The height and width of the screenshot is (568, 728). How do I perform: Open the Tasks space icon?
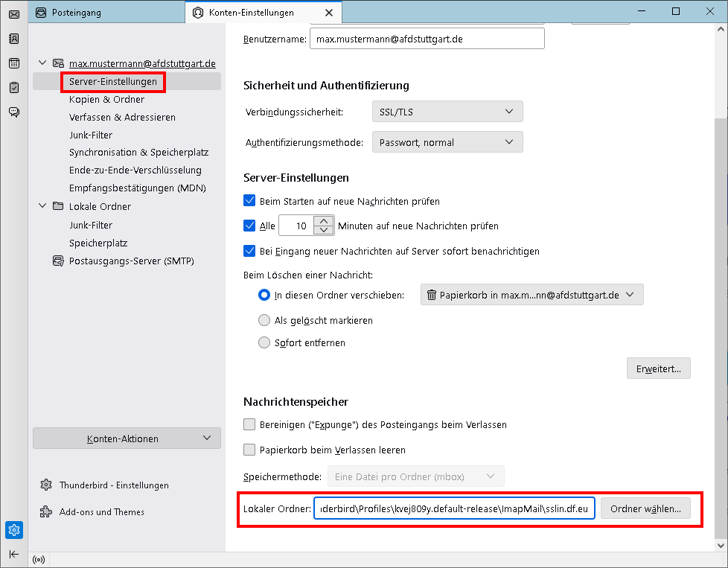tap(13, 88)
